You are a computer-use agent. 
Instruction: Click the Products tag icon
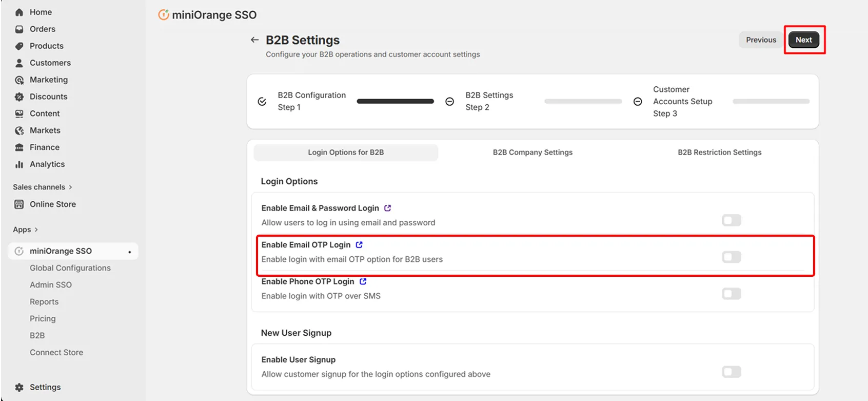19,46
